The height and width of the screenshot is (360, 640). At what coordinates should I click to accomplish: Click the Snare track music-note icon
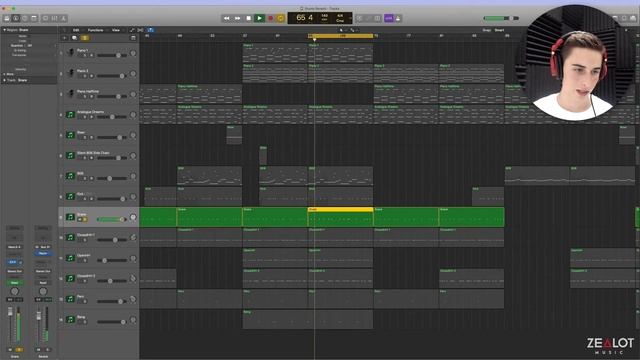point(71,217)
